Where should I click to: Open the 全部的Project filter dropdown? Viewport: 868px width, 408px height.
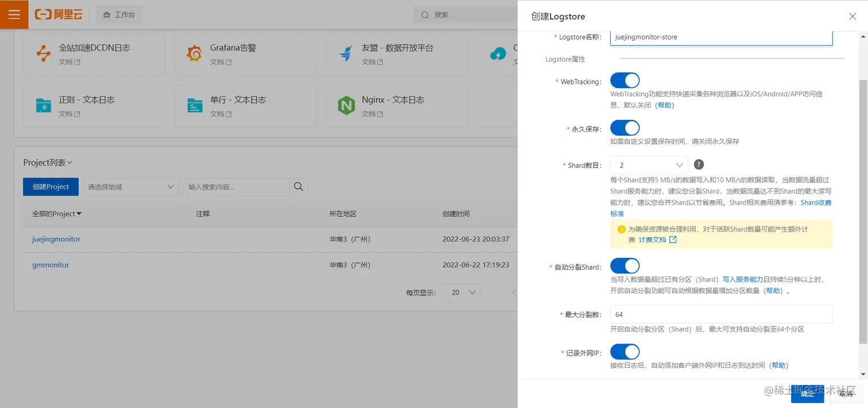[57, 214]
